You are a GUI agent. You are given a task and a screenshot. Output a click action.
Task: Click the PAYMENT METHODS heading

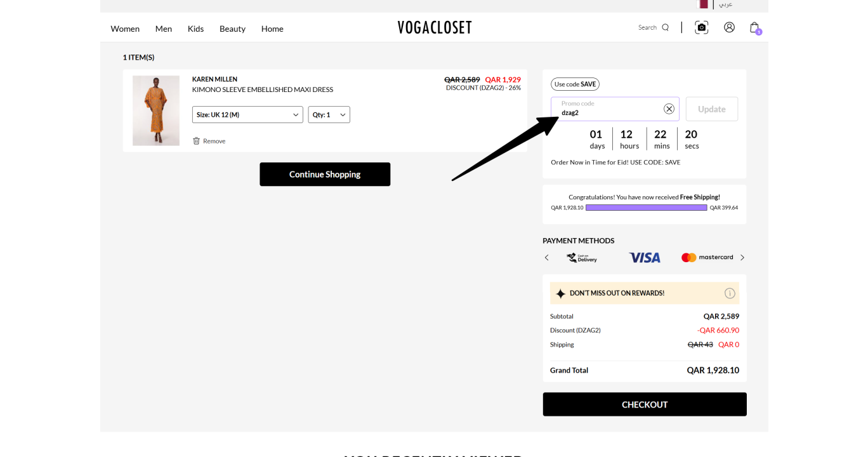point(579,241)
